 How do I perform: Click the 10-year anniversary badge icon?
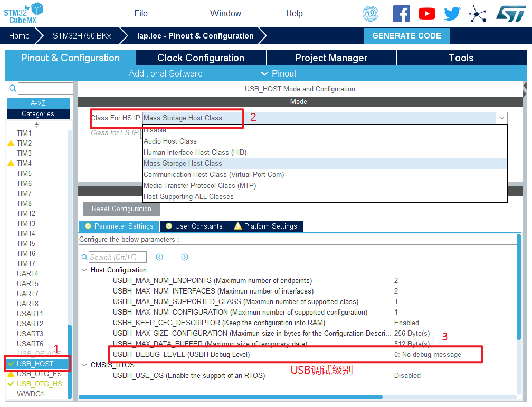coord(370,14)
